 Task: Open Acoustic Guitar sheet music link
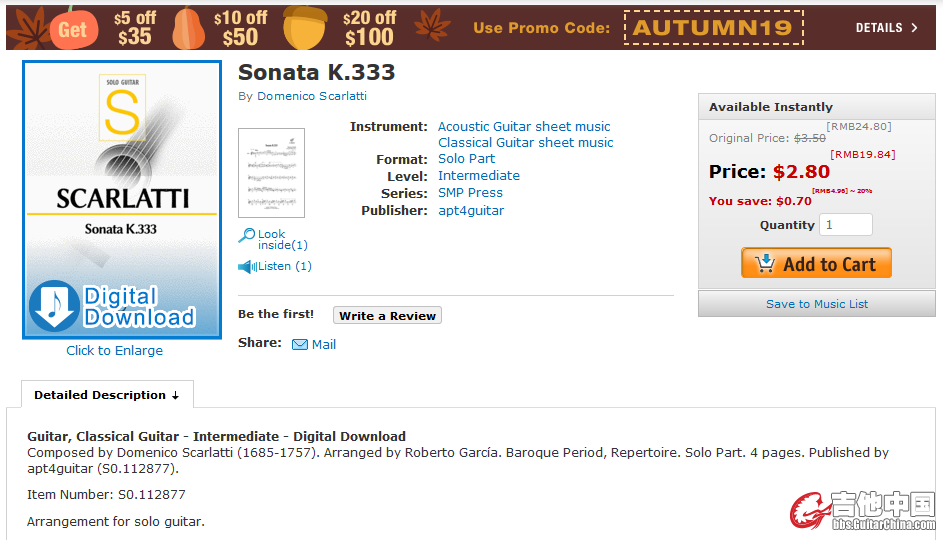[524, 127]
